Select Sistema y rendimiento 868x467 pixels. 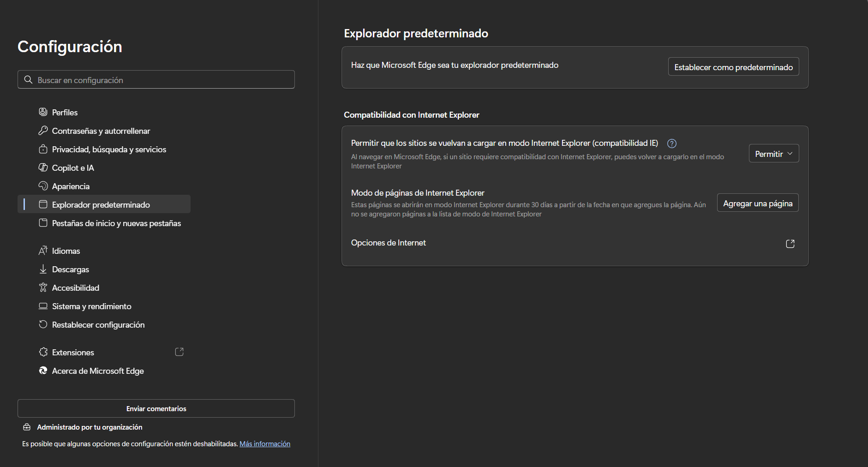[x=104, y=306]
